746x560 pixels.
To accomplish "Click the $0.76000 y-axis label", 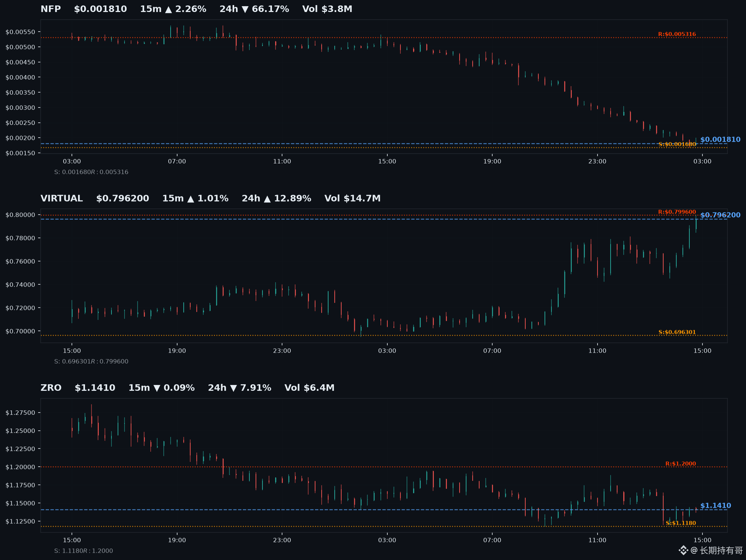I will point(20,261).
